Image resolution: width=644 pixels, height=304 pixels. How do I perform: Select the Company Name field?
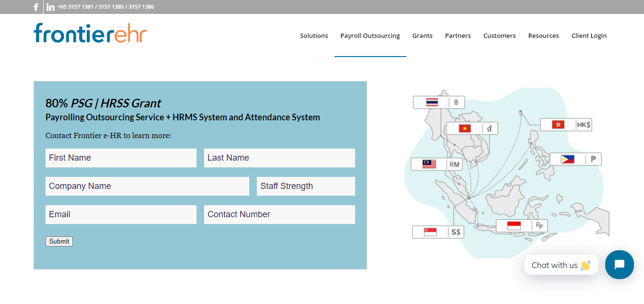pyautogui.click(x=147, y=186)
